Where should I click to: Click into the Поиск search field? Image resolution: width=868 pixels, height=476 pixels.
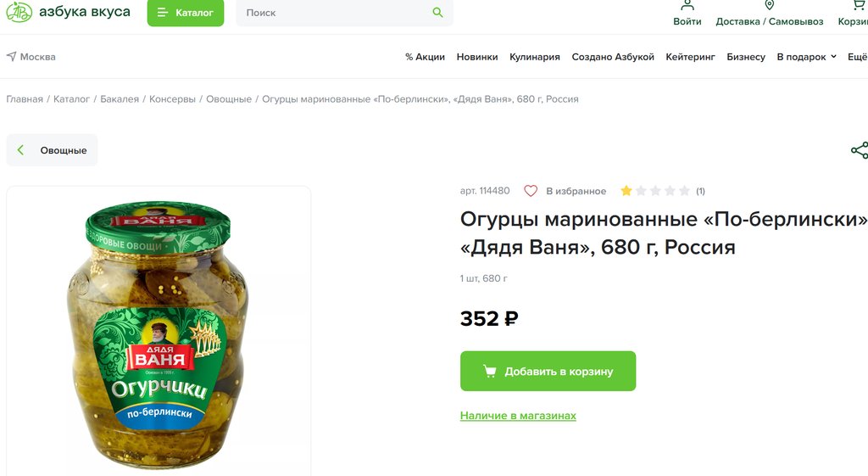click(335, 13)
